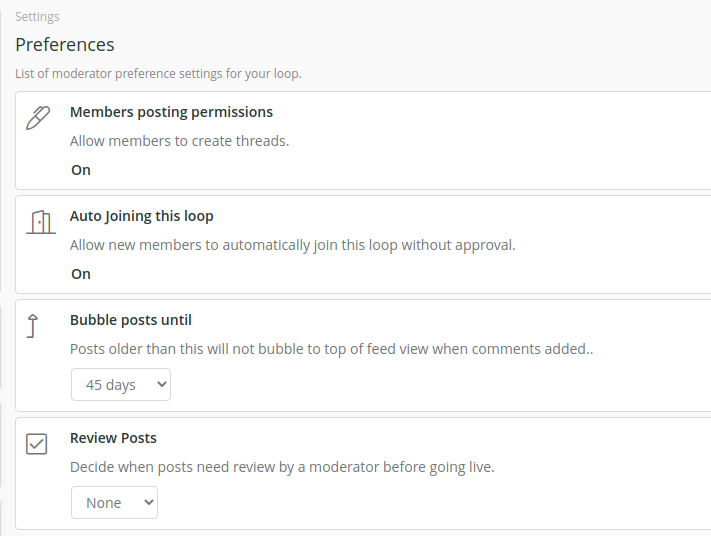711x536 pixels.
Task: Click the Bubble posts until heading
Action: coord(131,320)
